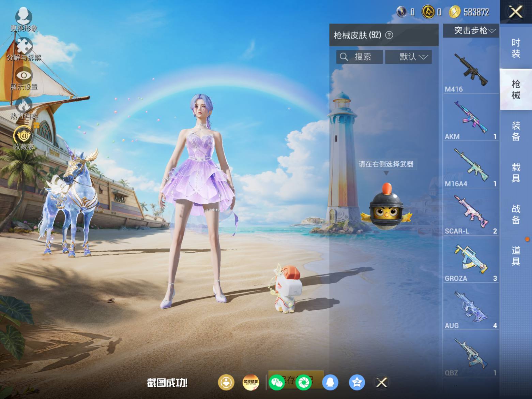Dismiss the share bar with its X

tap(382, 382)
